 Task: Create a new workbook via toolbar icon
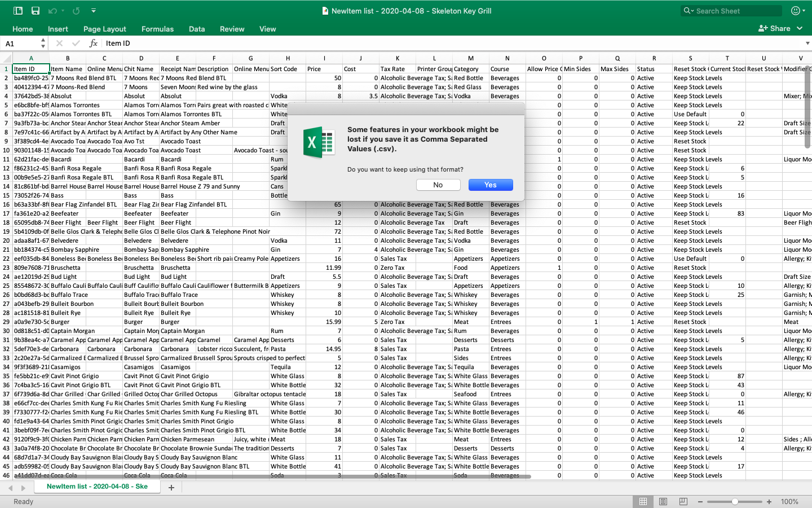coord(17,11)
